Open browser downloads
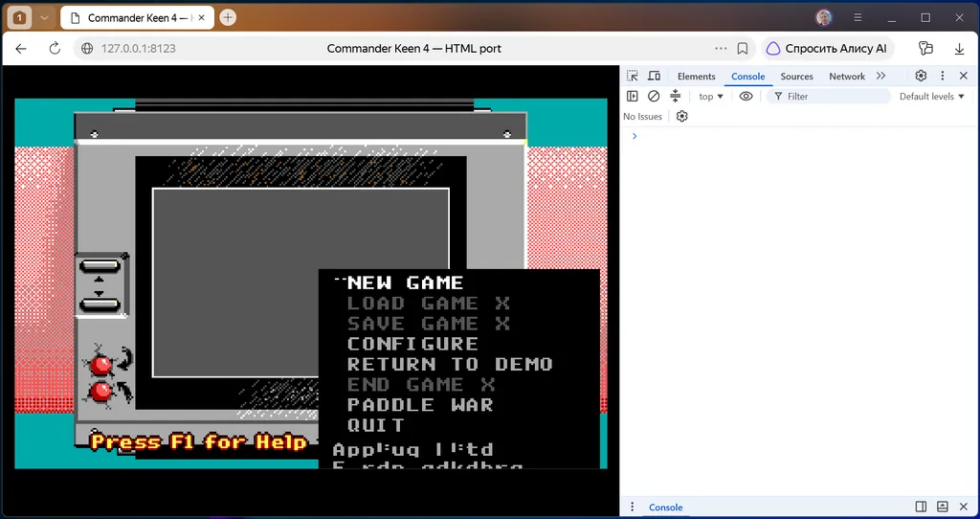This screenshot has height=519, width=980. point(959,48)
